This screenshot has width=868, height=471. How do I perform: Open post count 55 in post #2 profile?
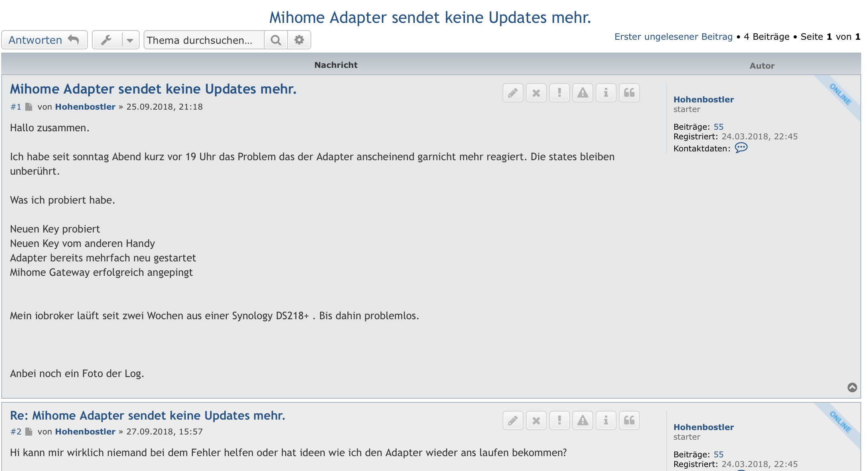(718, 455)
